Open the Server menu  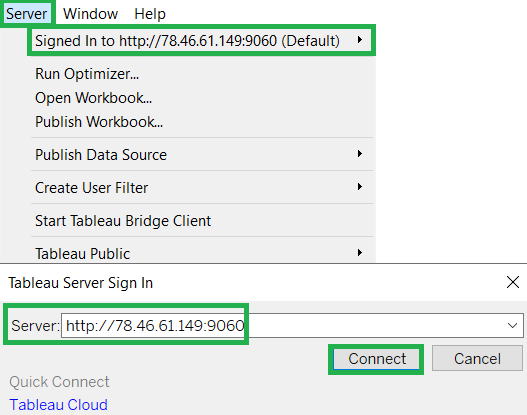coord(27,14)
